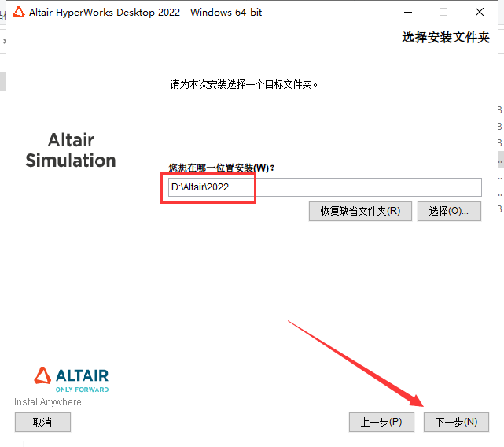Screen dimensions: 504x447
Task: Close the HyperWorks installer window
Action: pyautogui.click(x=480, y=13)
